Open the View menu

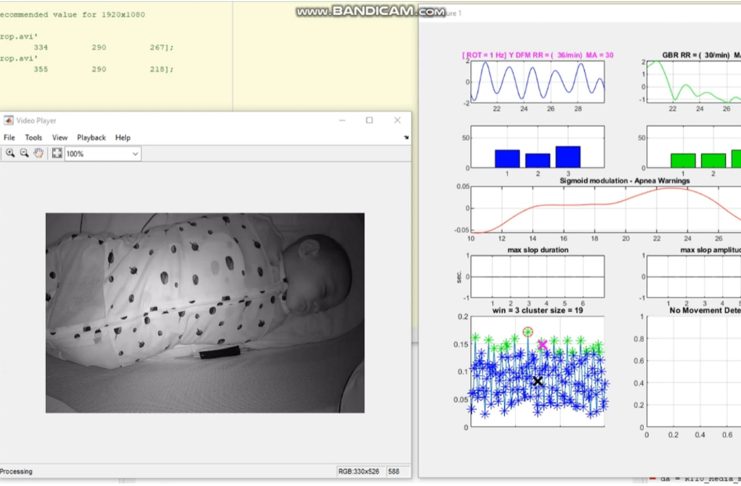click(60, 137)
